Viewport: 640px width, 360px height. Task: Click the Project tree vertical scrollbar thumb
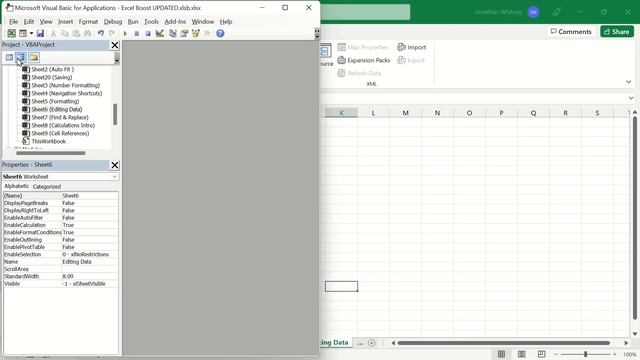click(x=115, y=114)
